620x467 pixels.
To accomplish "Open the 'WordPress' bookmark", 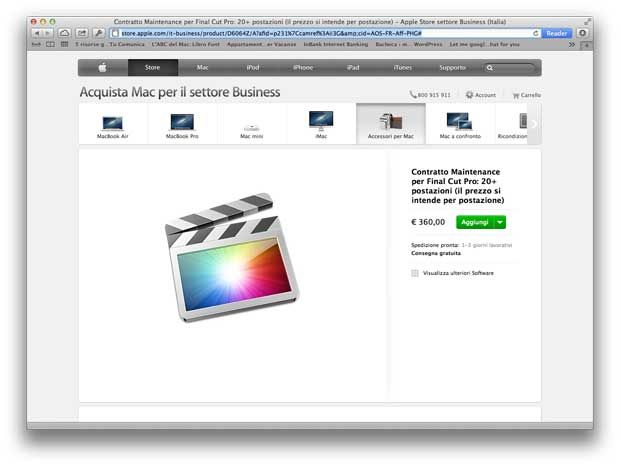I will click(428, 44).
